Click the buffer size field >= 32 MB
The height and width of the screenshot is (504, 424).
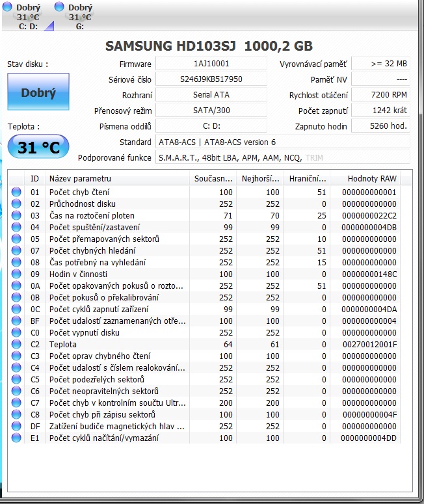tap(380, 64)
